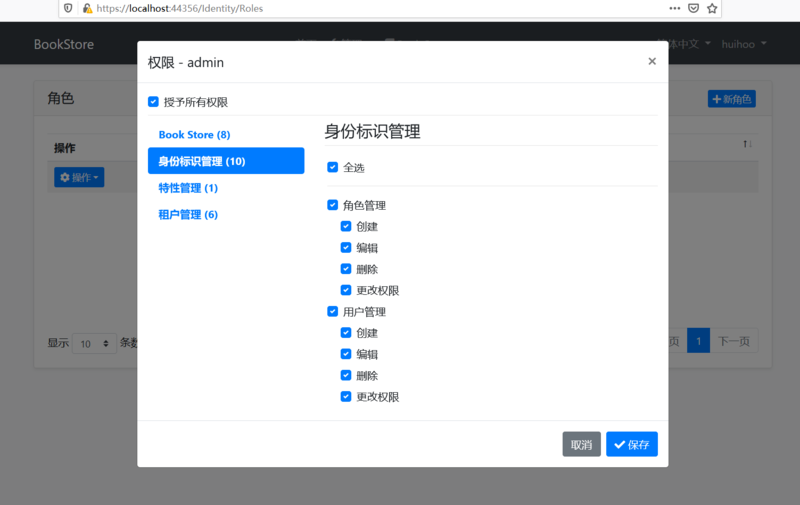Image resolution: width=800 pixels, height=505 pixels.
Task: Click the padlock site security icon
Action: (x=87, y=8)
